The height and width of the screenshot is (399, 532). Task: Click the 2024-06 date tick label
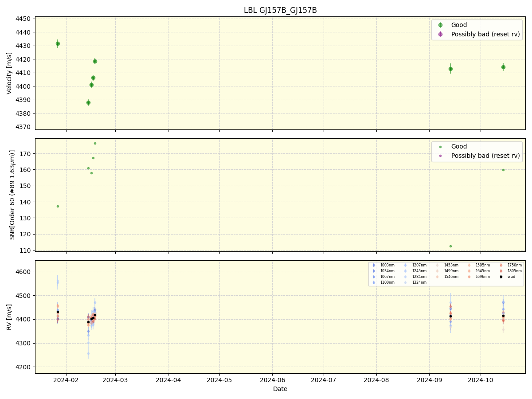272,380
